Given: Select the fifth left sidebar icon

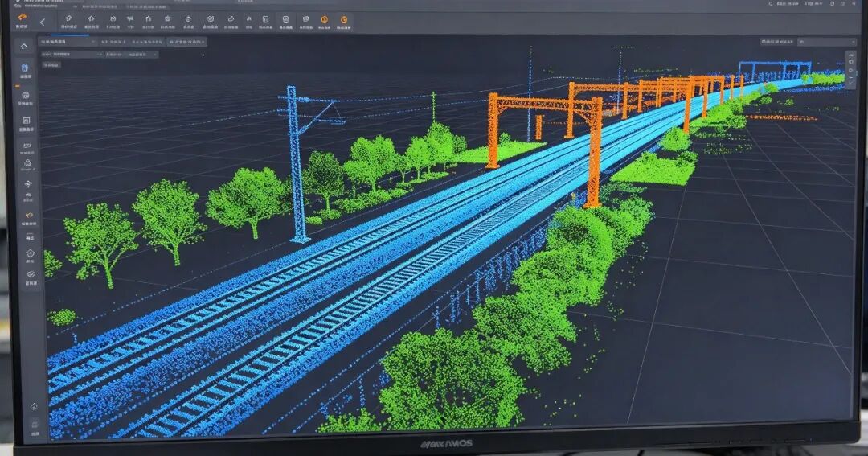Looking at the screenshot, I should (x=27, y=144).
